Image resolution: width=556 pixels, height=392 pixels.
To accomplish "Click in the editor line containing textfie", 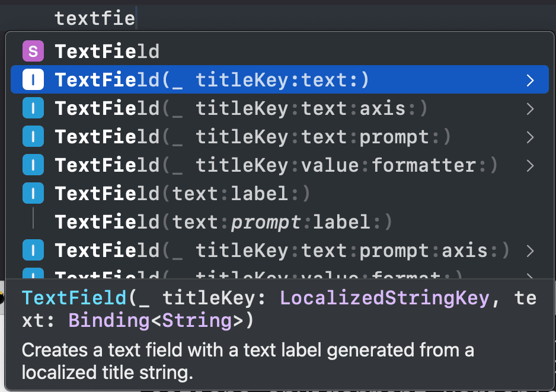I will [x=278, y=18].
